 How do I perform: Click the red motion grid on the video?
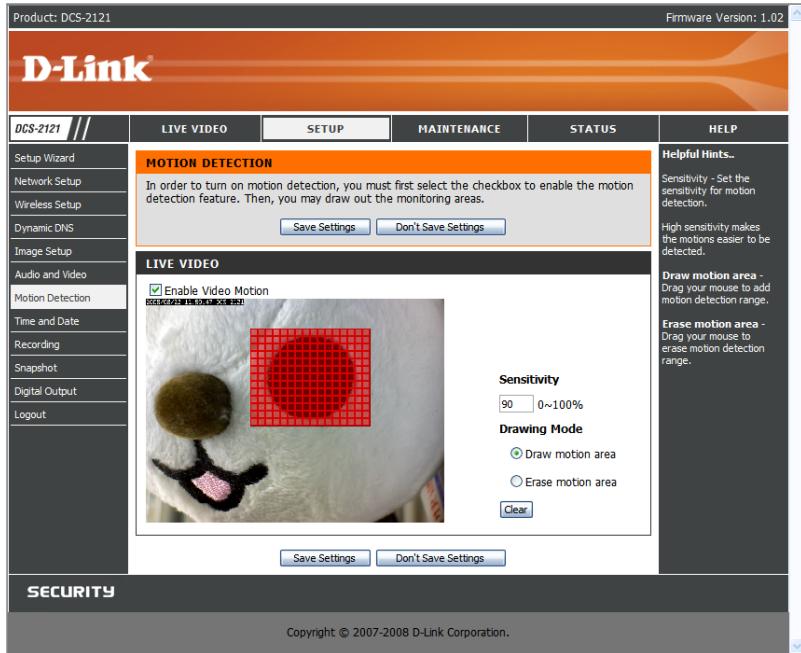tap(310, 377)
